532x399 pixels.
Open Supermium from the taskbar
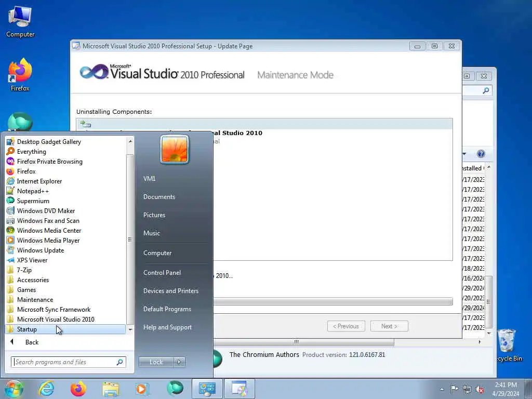[175, 389]
